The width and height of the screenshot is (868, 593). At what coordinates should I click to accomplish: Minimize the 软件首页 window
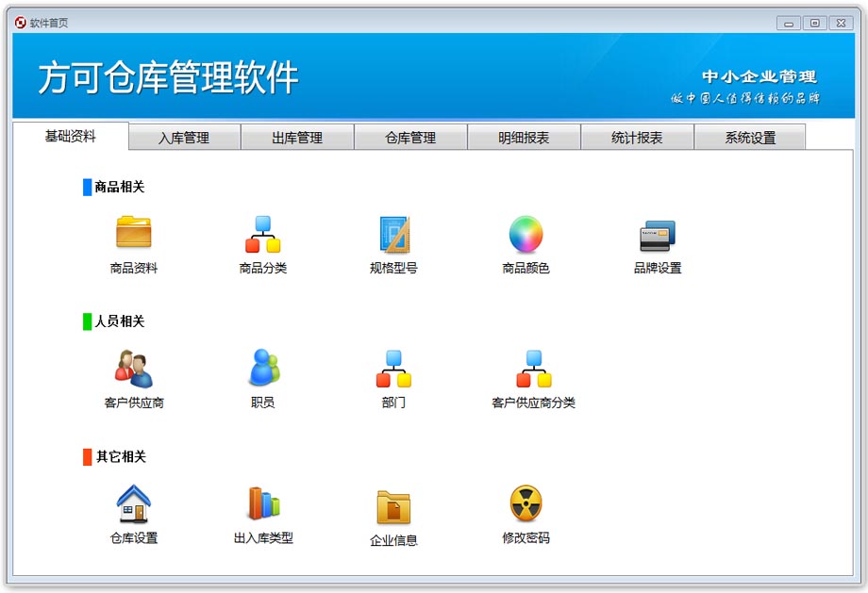[789, 24]
